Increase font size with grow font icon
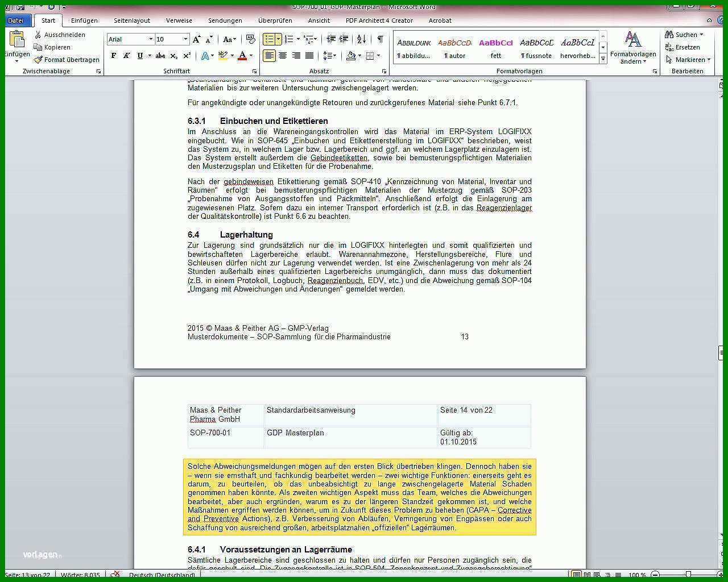Image resolution: width=728 pixels, height=582 pixels. 197,39
